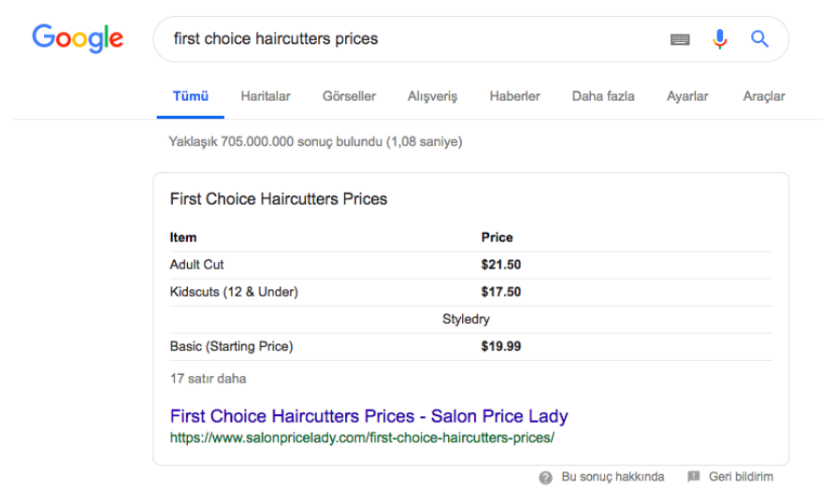Click the Google logo

(78, 38)
